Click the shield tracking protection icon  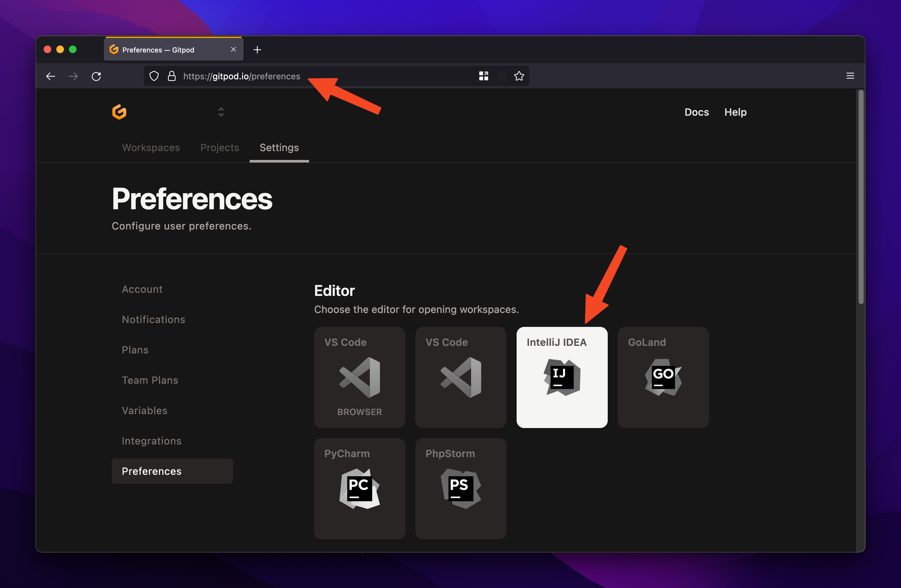click(154, 76)
